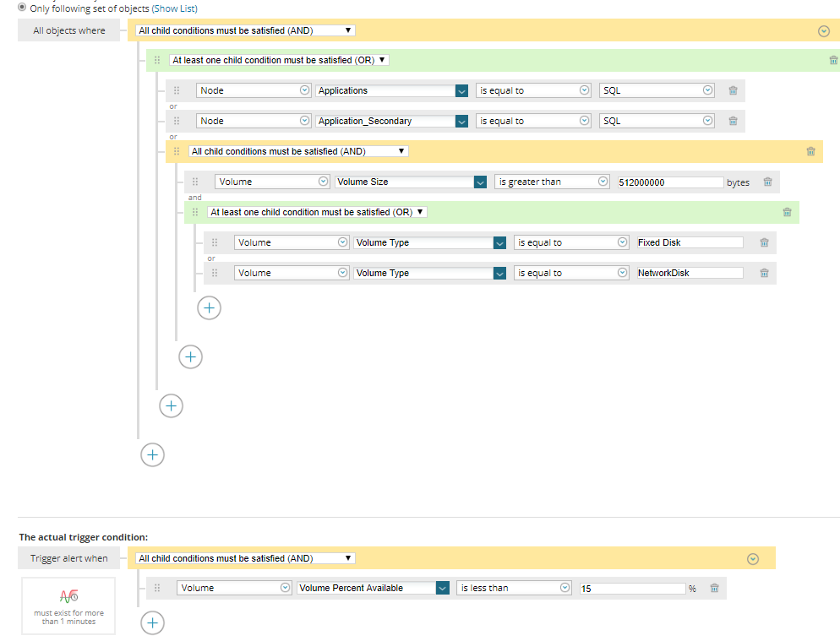
Task: Edit the 15 percent threshold field
Action: point(633,589)
